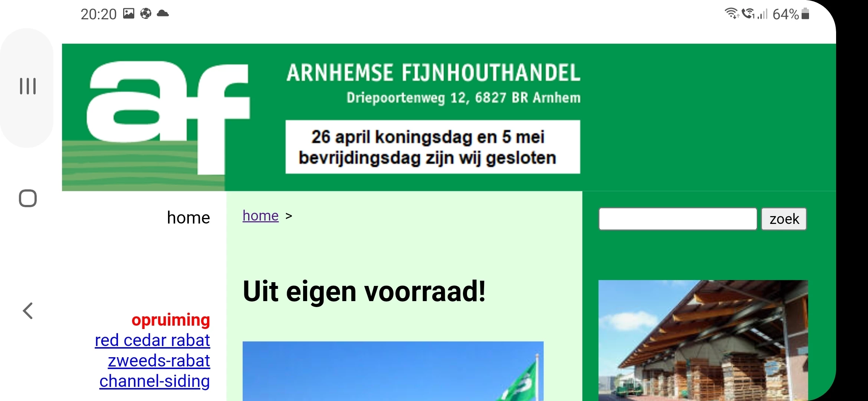Tap the Android back arrow
The height and width of the screenshot is (401, 868).
[28, 311]
